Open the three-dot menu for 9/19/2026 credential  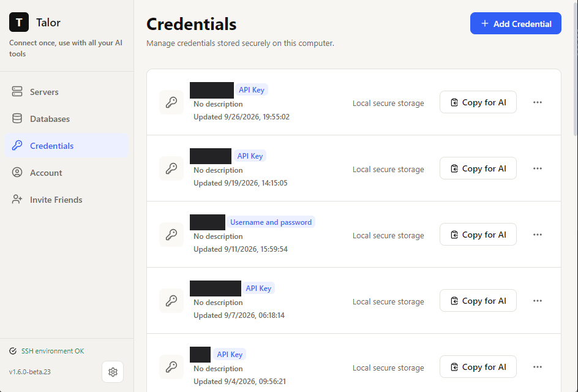(537, 168)
